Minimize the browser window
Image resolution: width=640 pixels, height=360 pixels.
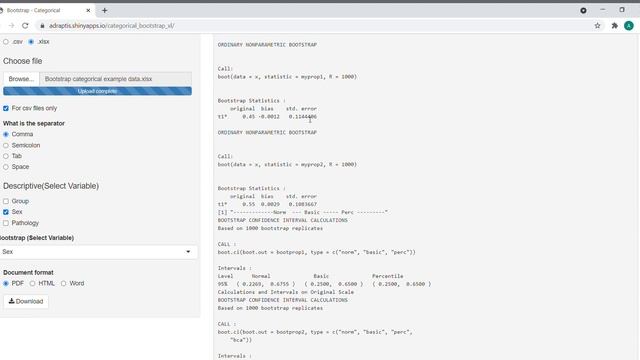(603, 10)
